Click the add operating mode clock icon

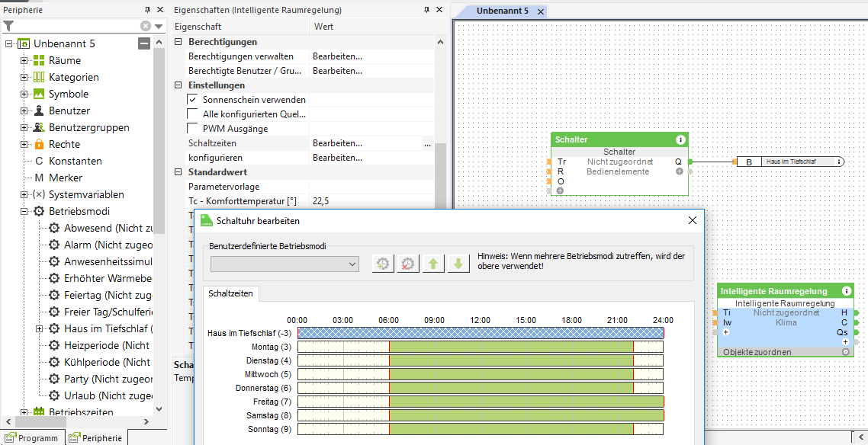tap(383, 264)
